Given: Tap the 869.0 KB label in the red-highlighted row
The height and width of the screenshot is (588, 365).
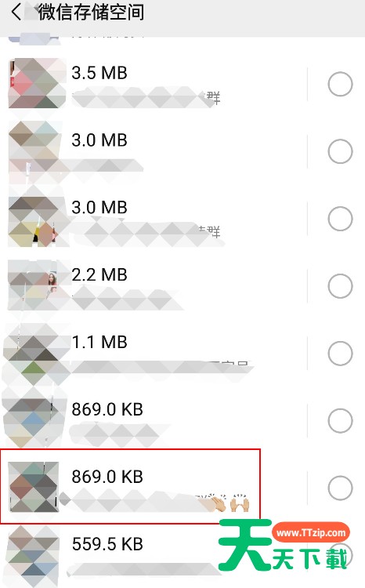Looking at the screenshot, I should tap(107, 477).
